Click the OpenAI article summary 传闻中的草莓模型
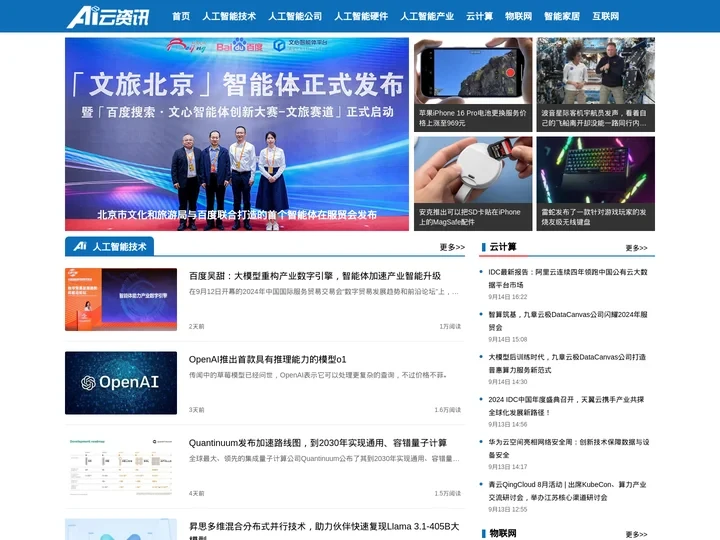The image size is (720, 540). 318,375
